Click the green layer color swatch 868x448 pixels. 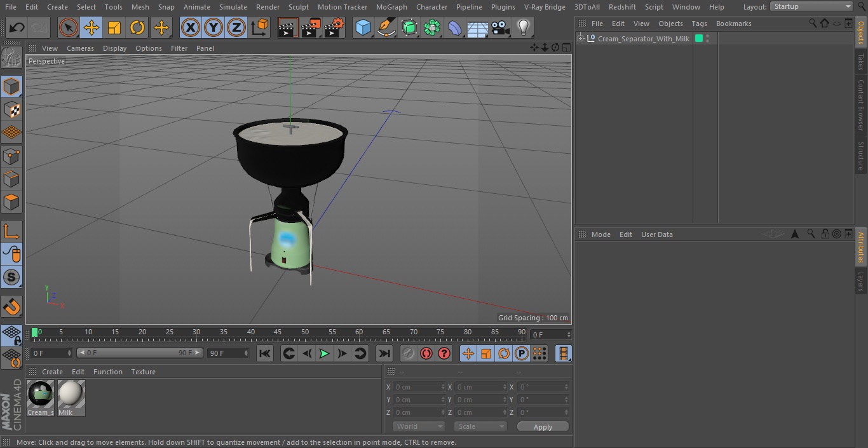pyautogui.click(x=699, y=39)
